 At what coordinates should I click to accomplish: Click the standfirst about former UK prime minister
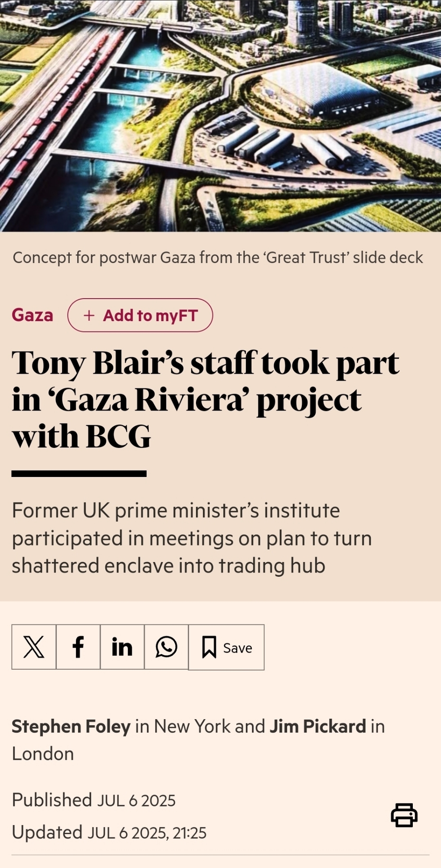(192, 538)
